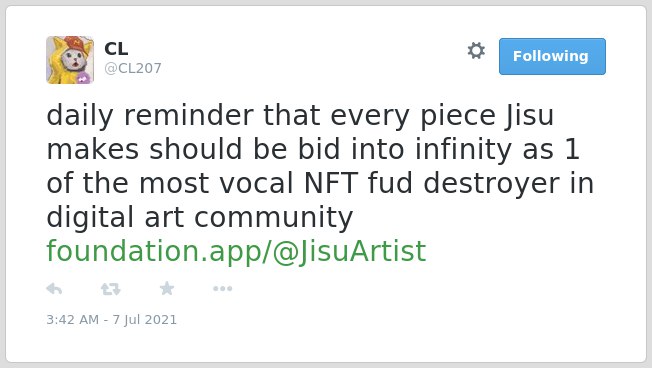Click the purple badge on the avatar
Screen dimensions: 652x368
tap(84, 77)
